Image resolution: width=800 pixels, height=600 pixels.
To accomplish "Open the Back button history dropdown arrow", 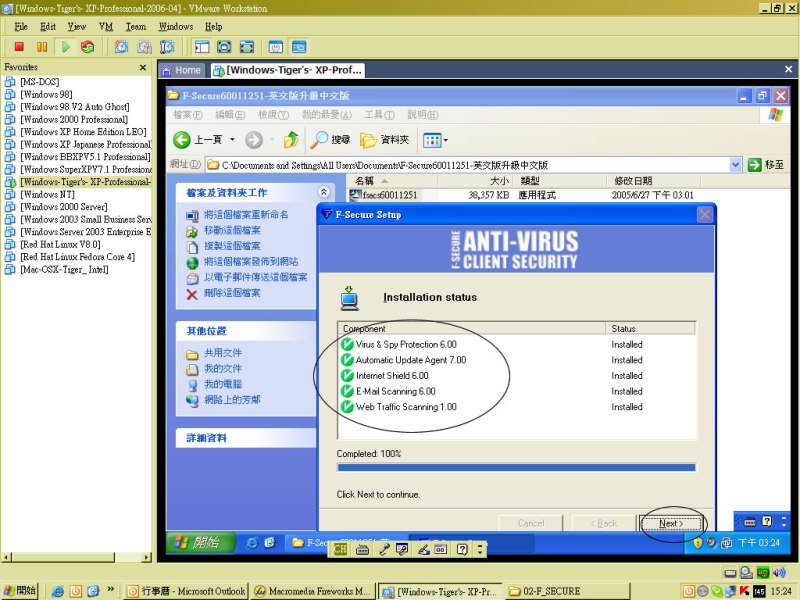I will point(232,140).
